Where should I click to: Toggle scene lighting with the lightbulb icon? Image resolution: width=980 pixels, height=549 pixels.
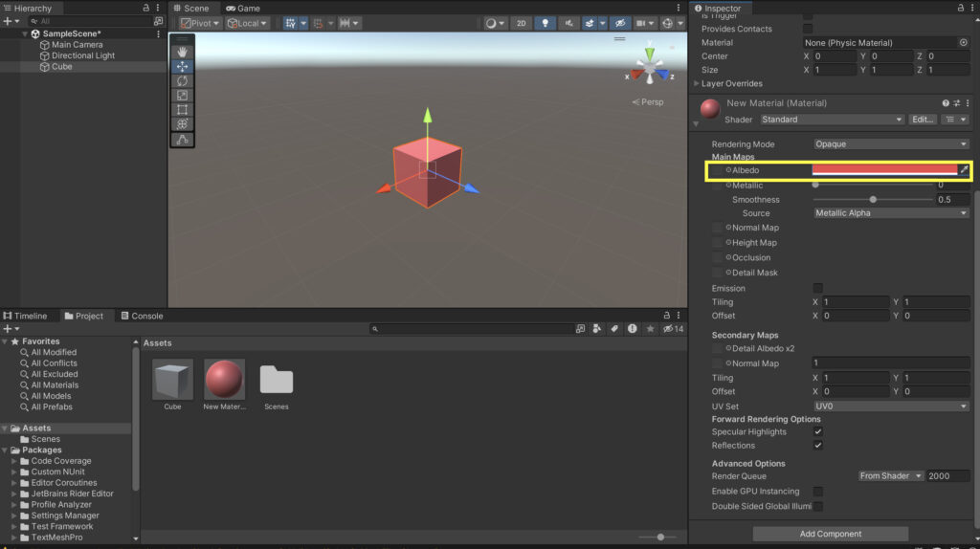tap(546, 23)
